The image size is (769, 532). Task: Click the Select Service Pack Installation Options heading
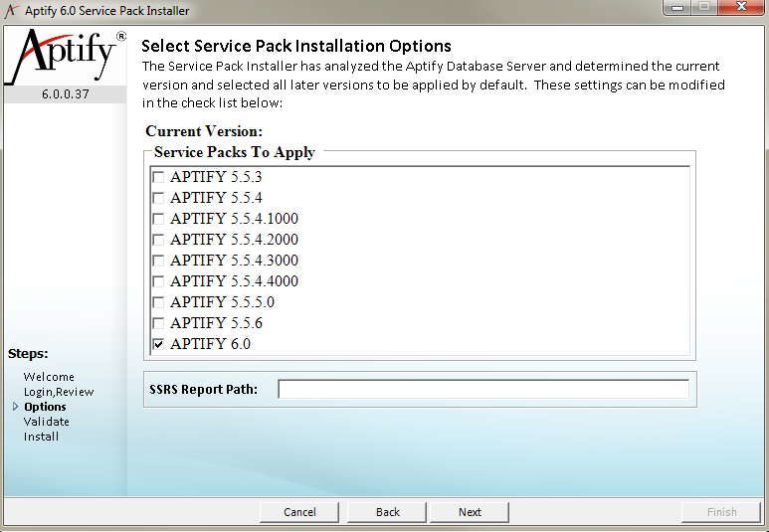(296, 46)
